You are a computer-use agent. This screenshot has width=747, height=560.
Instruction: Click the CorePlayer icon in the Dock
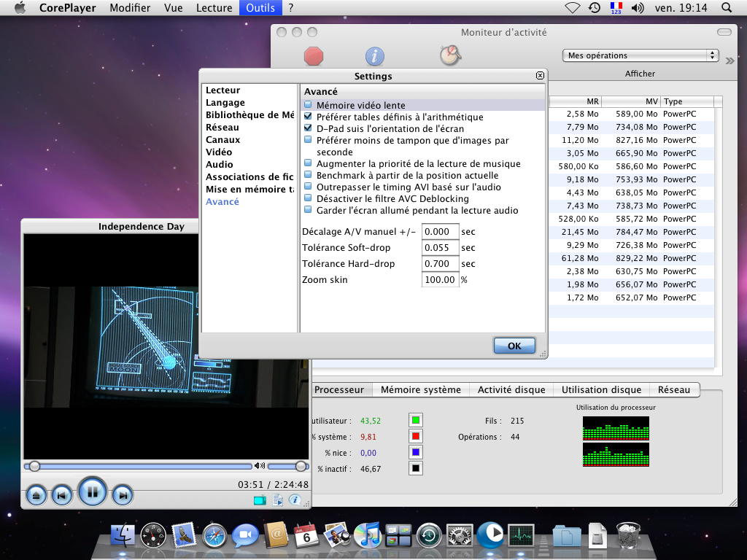(x=490, y=534)
